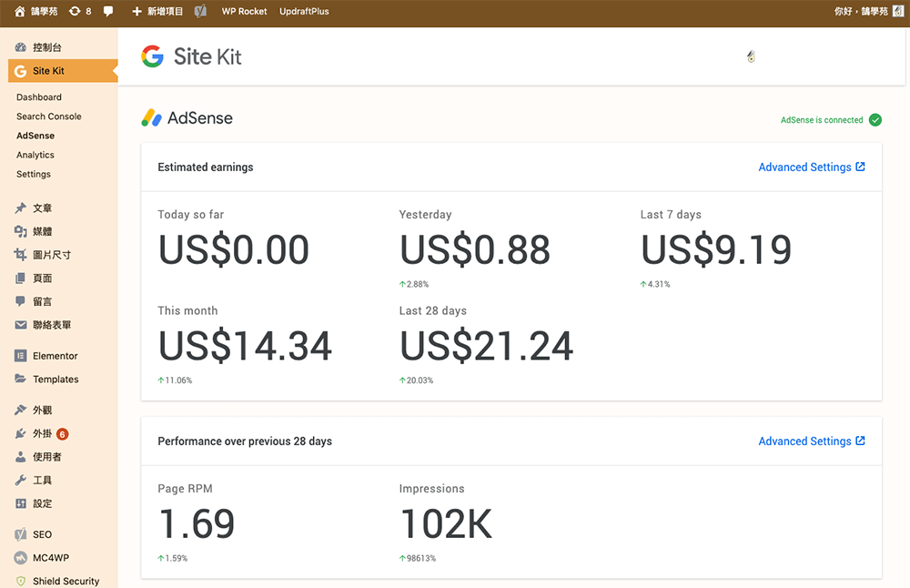This screenshot has height=588, width=910.
Task: Open WP Rocket in the admin bar
Action: pos(244,11)
